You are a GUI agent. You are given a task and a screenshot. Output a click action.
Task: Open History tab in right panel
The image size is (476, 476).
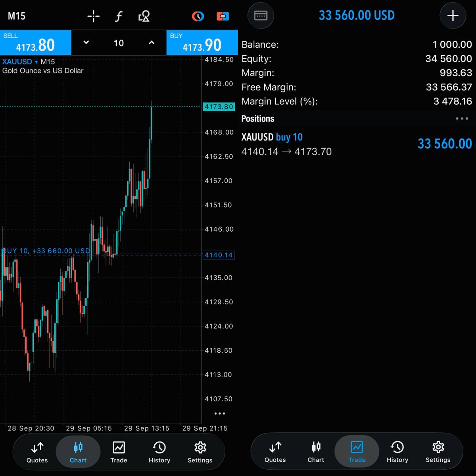[x=397, y=452]
